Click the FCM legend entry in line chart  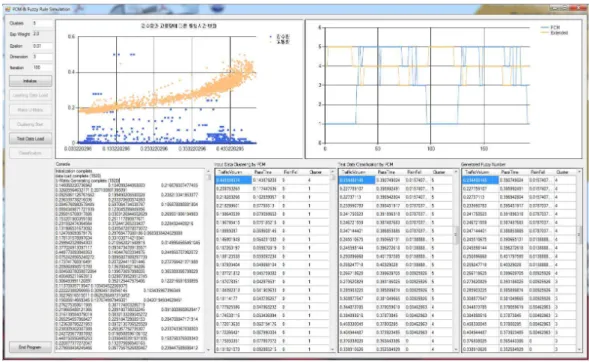(551, 27)
